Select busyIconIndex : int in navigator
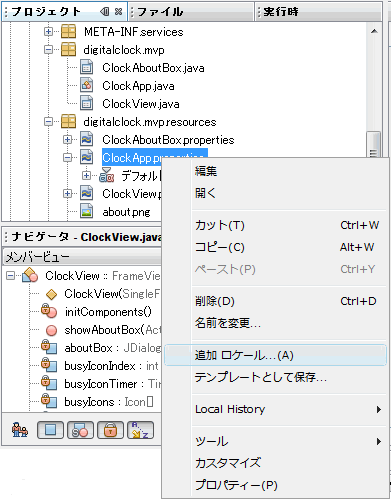This screenshot has height=499, width=391. pos(111,366)
